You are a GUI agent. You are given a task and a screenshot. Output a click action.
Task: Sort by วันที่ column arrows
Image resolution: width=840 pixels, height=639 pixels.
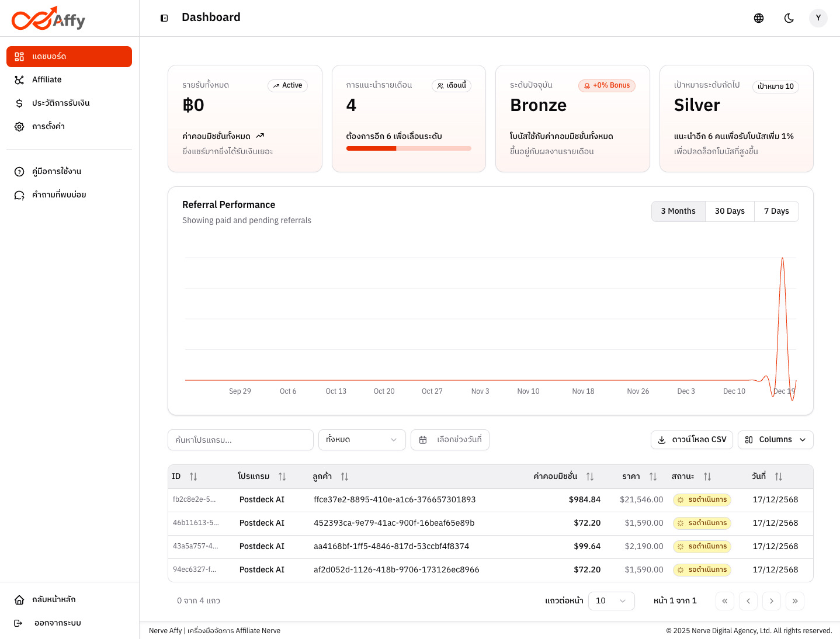779,477
